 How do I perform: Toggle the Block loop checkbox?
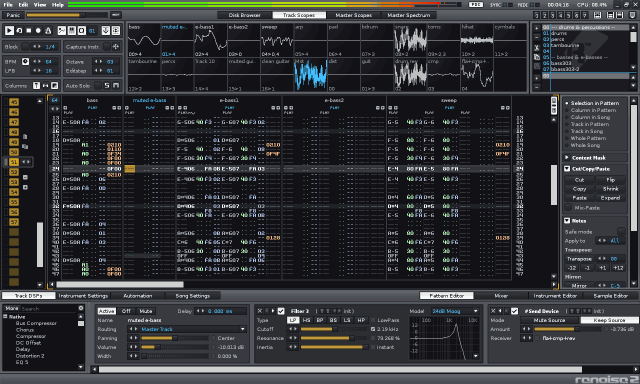click(x=26, y=47)
